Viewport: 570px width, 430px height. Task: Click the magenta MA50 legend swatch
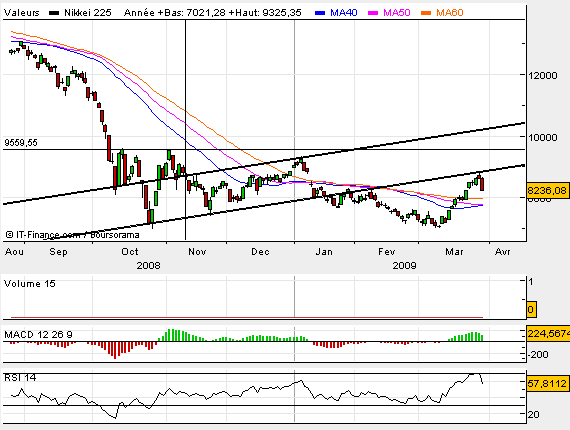(373, 13)
